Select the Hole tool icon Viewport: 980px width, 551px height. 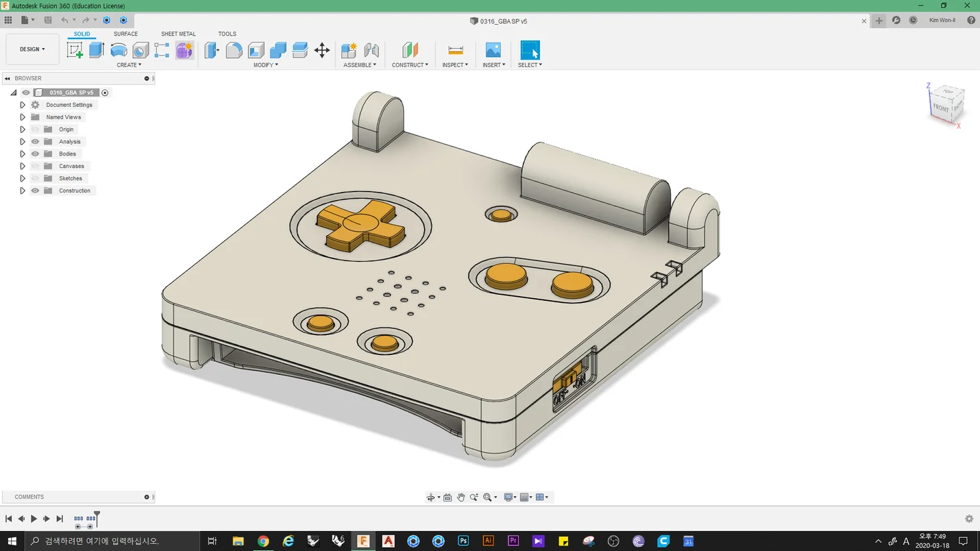[140, 50]
